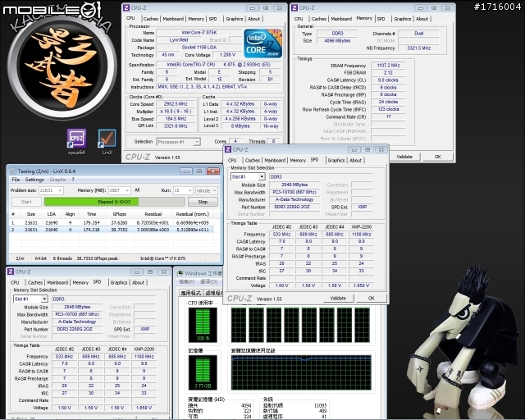The width and height of the screenshot is (525, 420).
Task: Click the Intel Core i7 logo in CPU-Z
Action: click(x=262, y=43)
